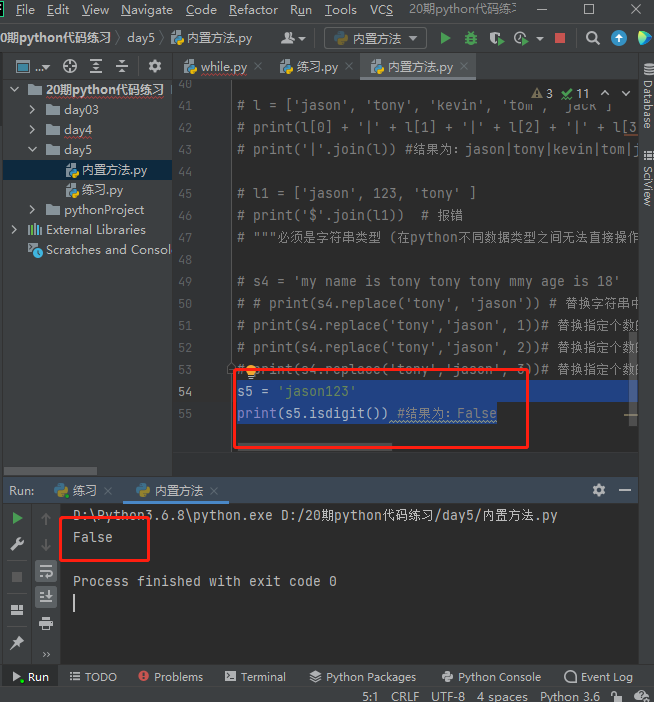Jump to previous highlighted error arrow
Image resolution: width=654 pixels, height=702 pixels.
(605, 93)
